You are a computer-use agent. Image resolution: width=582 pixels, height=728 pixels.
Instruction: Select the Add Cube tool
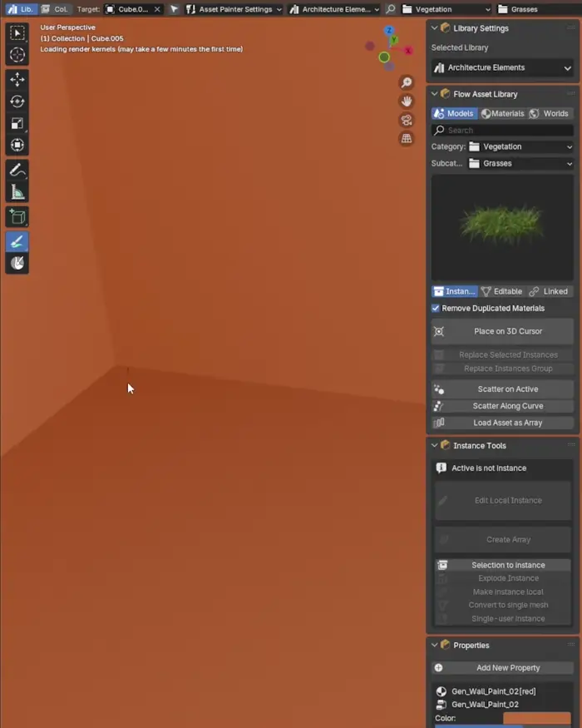[17, 217]
